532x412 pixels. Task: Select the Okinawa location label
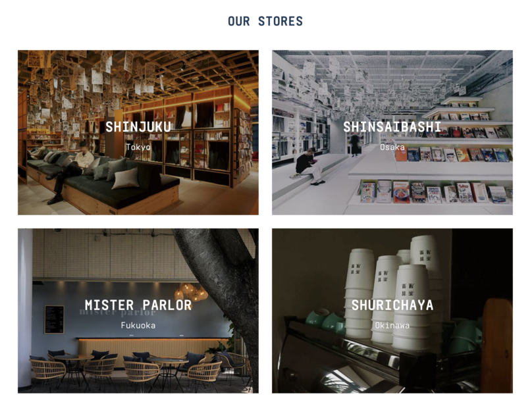click(x=392, y=325)
